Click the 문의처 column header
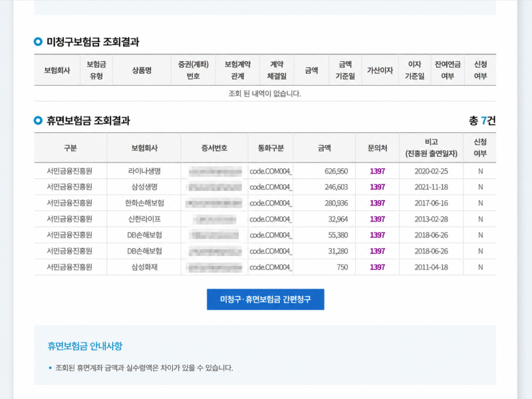Image resolution: width=532 pixels, height=399 pixels. [377, 148]
